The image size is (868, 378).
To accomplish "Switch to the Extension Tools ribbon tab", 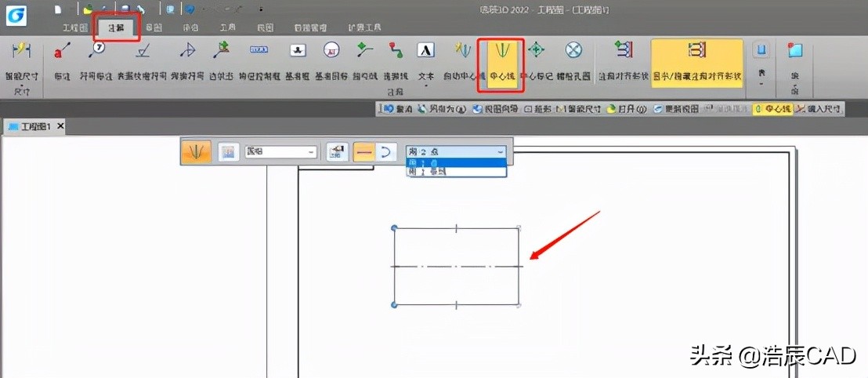I will (x=365, y=27).
